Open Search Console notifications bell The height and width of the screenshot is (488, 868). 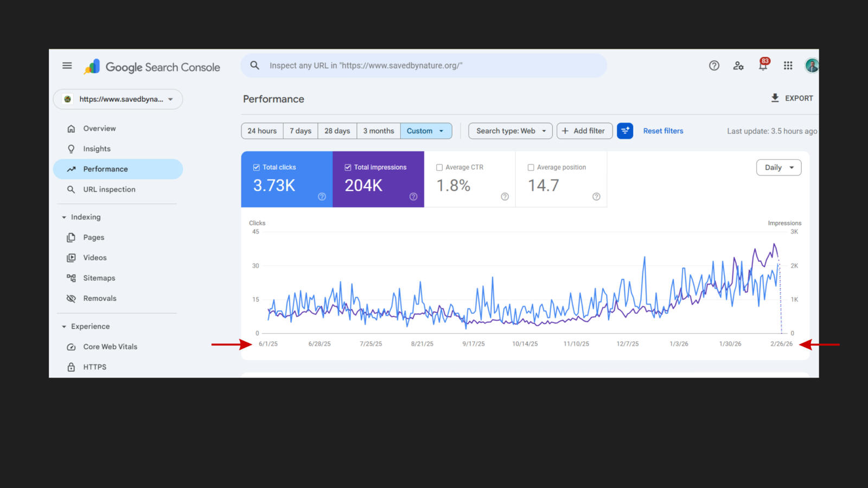pos(763,65)
